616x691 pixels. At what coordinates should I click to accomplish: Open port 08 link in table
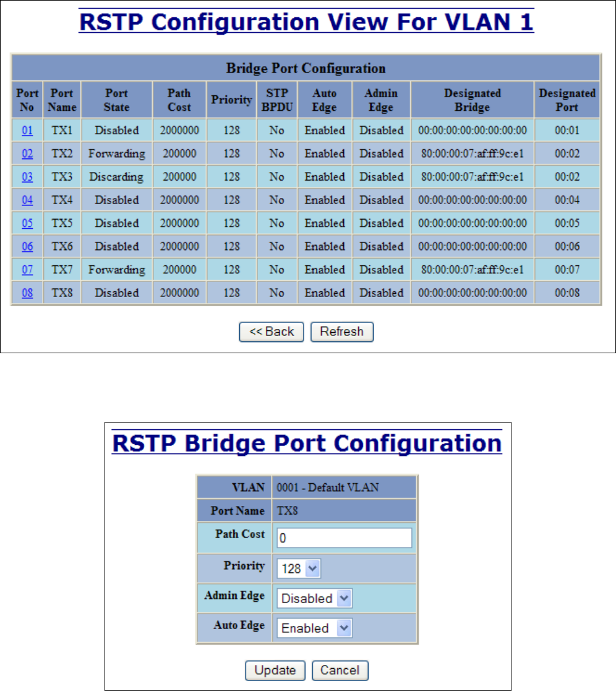(27, 293)
